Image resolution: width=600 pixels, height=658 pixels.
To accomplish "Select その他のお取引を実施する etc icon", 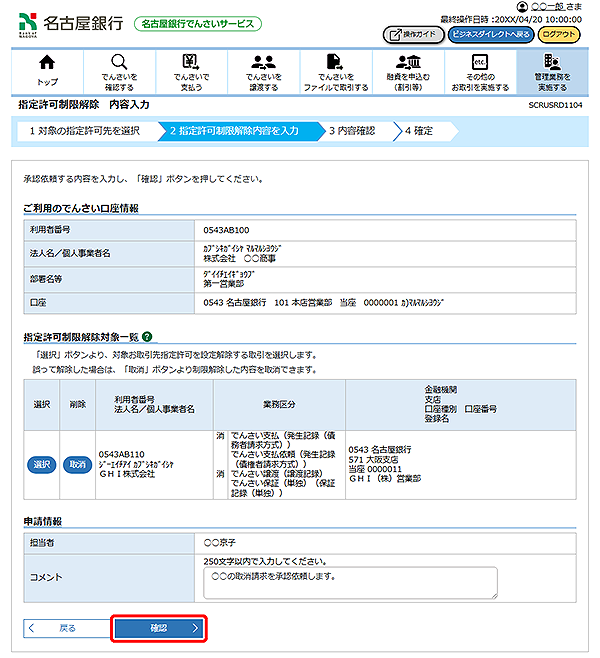I will pos(479,63).
